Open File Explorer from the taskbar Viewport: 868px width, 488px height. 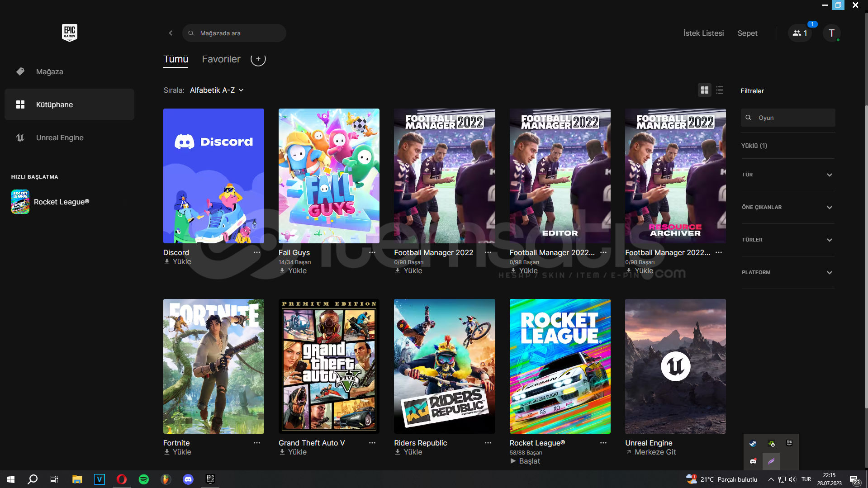77,479
